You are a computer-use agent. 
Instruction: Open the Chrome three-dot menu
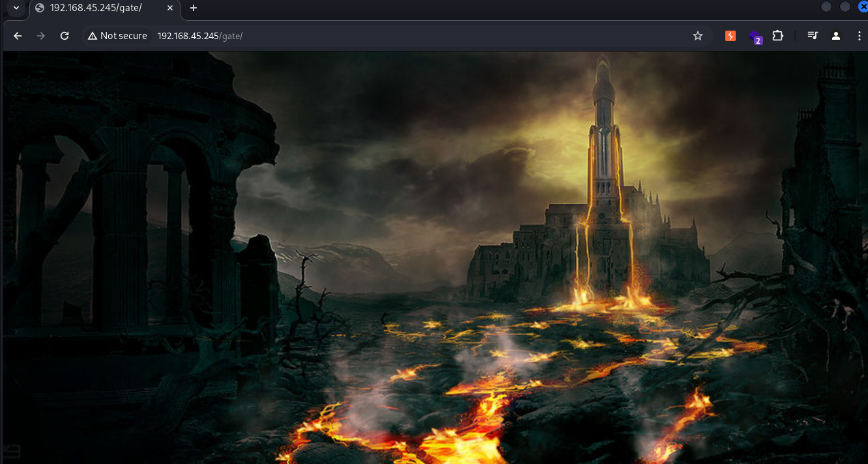click(x=859, y=36)
